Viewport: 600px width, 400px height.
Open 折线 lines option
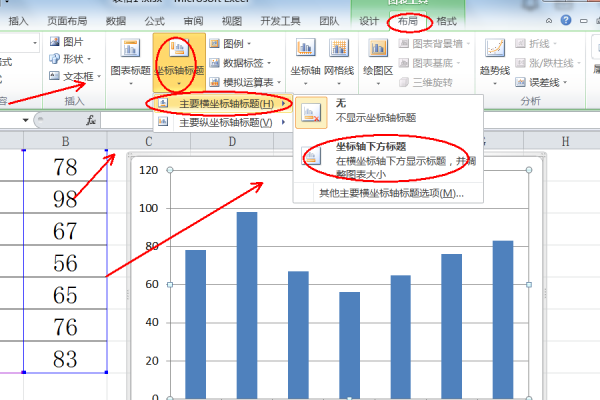[536, 44]
